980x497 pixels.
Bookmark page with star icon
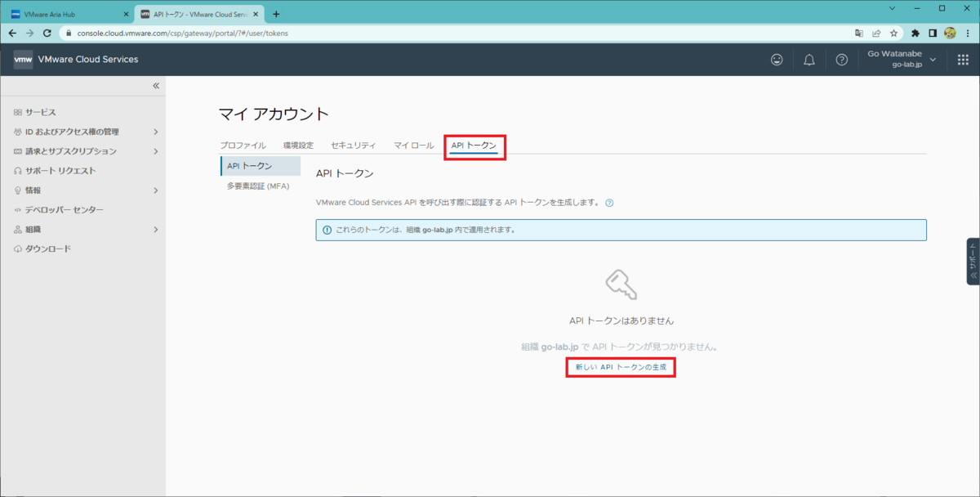coord(893,34)
